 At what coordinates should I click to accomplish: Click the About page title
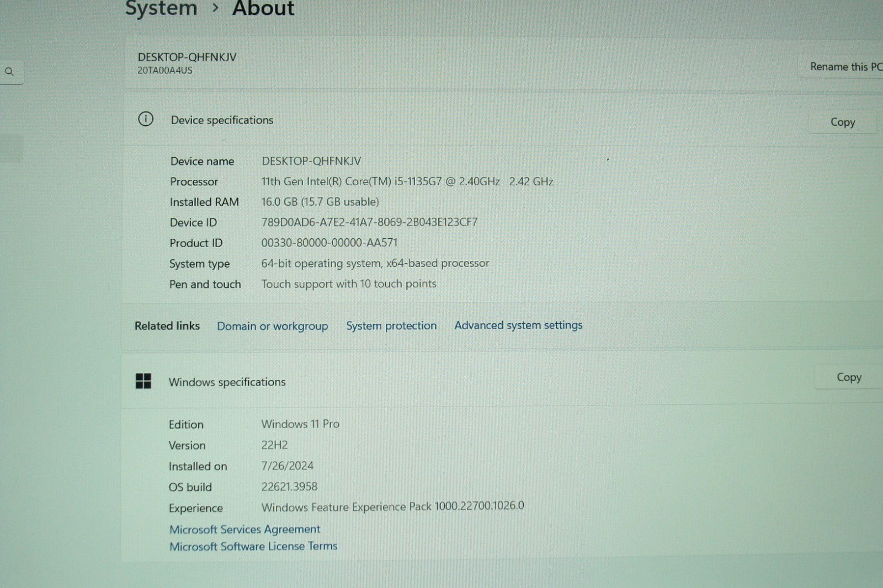[263, 9]
